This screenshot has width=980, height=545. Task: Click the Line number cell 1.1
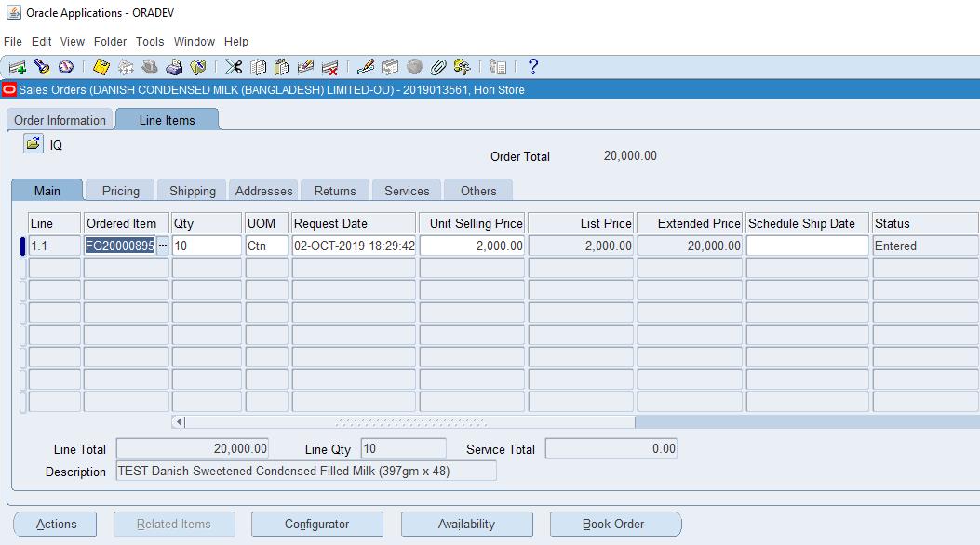coord(54,246)
